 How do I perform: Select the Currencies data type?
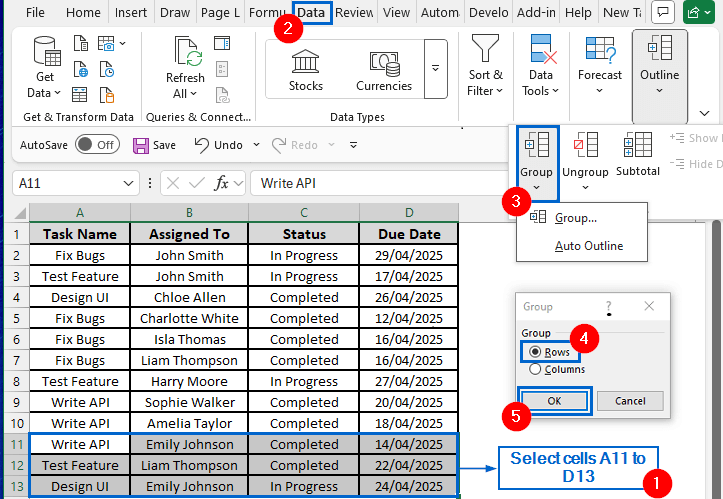click(x=384, y=70)
